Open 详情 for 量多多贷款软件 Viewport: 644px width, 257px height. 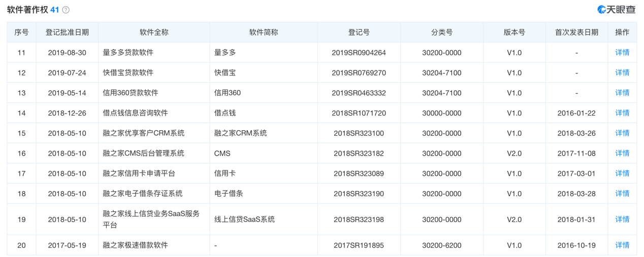point(622,52)
